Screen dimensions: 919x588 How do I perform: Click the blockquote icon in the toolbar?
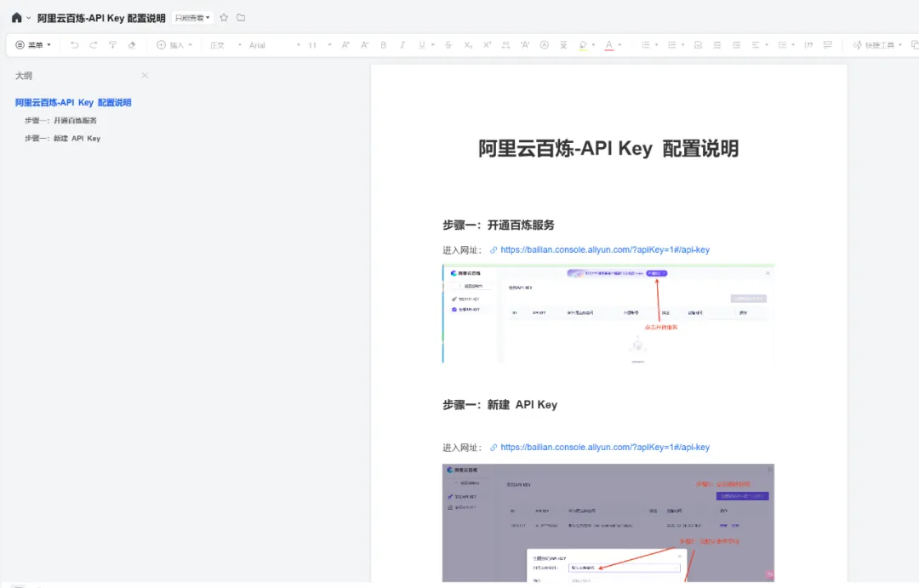pos(807,44)
